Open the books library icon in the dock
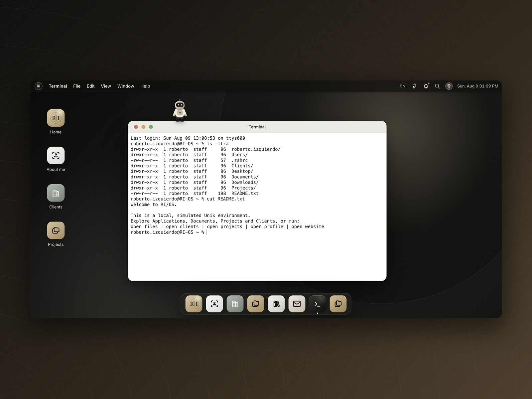 (x=276, y=304)
